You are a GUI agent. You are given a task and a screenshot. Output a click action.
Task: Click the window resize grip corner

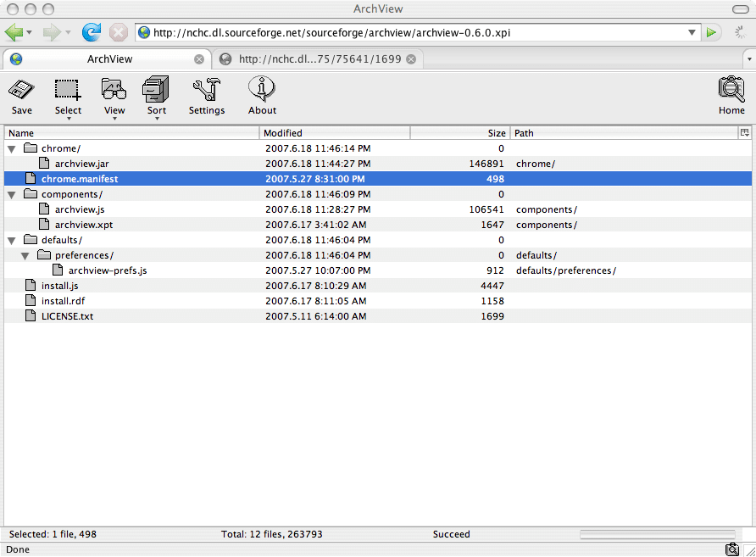(x=751, y=550)
